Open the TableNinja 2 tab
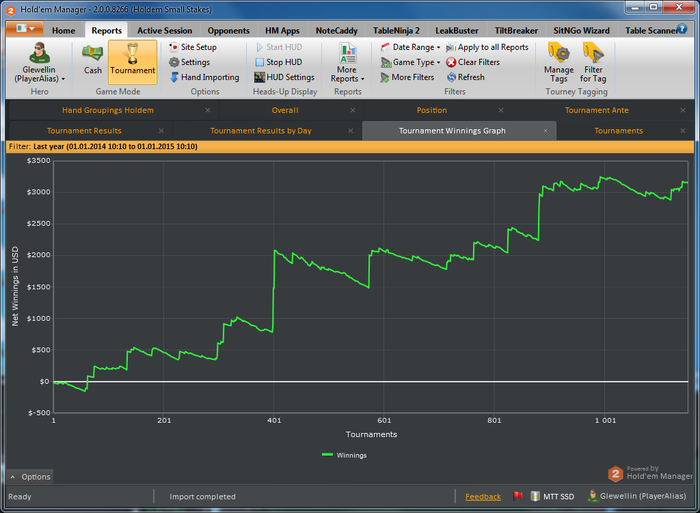 point(396,30)
